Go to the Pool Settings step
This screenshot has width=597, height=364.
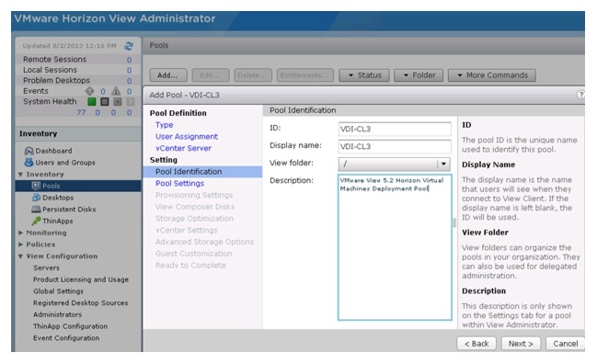click(179, 183)
